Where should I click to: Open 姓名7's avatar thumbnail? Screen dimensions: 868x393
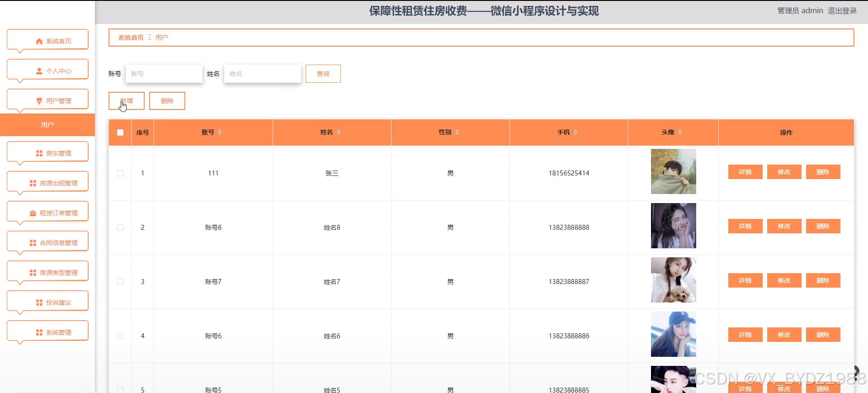pos(674,280)
